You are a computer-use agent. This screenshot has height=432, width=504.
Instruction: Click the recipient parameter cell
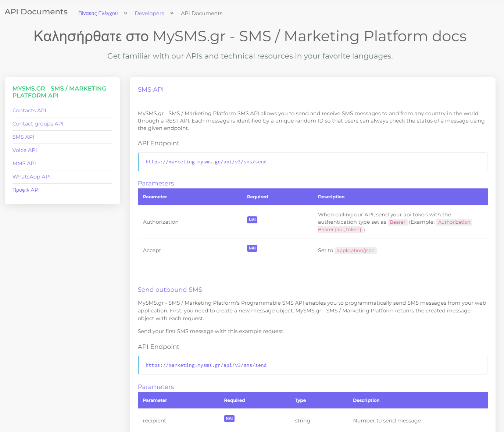pos(154,421)
